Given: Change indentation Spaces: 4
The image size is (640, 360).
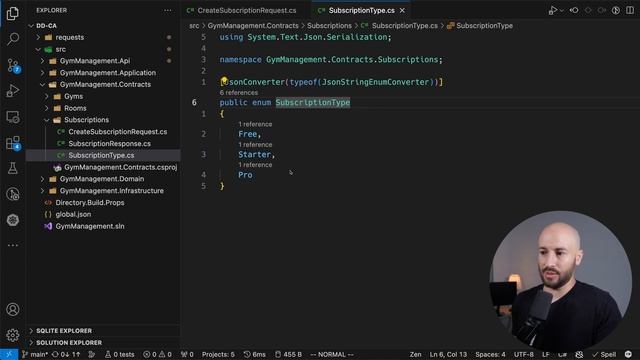Looking at the screenshot, I should (490, 354).
